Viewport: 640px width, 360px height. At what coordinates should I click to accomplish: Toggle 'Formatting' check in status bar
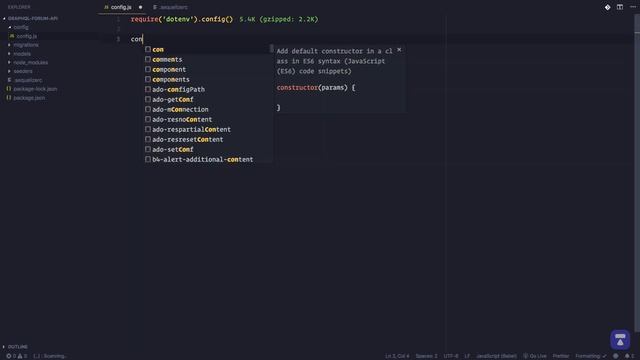(591, 356)
